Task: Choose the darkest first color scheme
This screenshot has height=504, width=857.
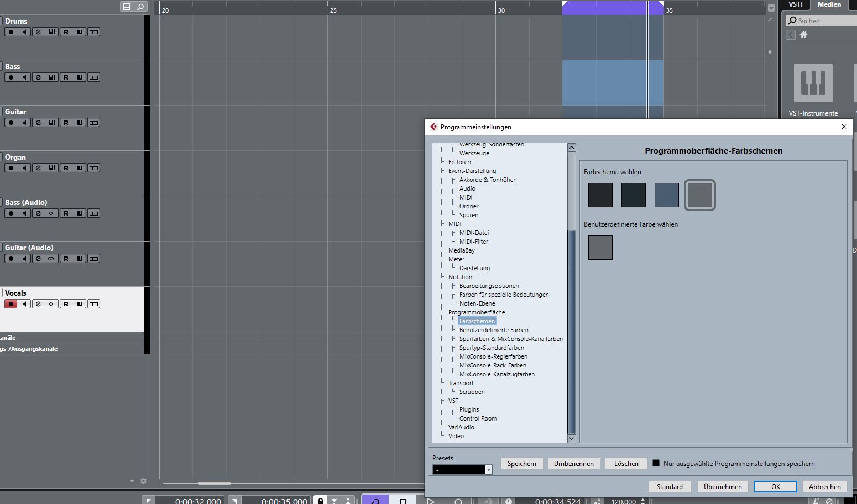Action: click(600, 195)
